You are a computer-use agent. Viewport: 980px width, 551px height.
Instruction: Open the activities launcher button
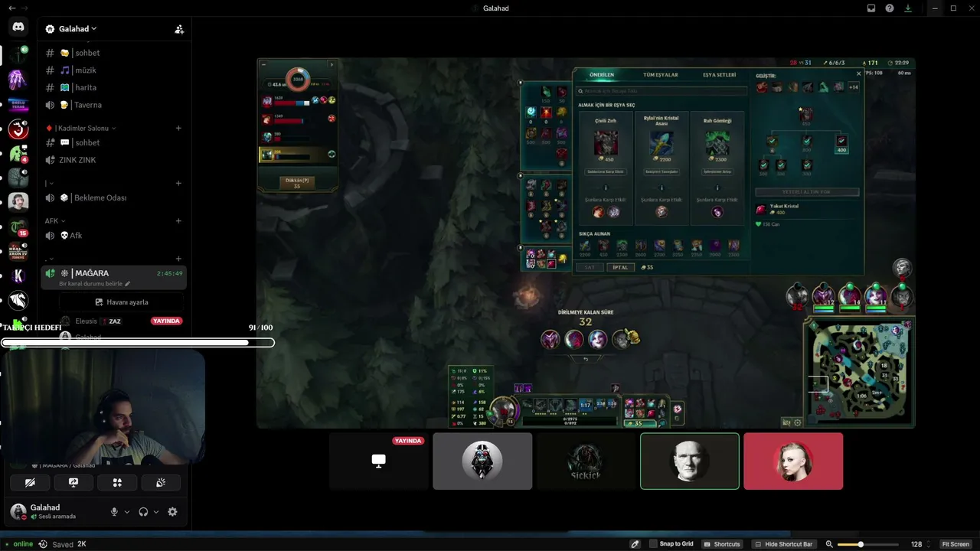tap(117, 483)
